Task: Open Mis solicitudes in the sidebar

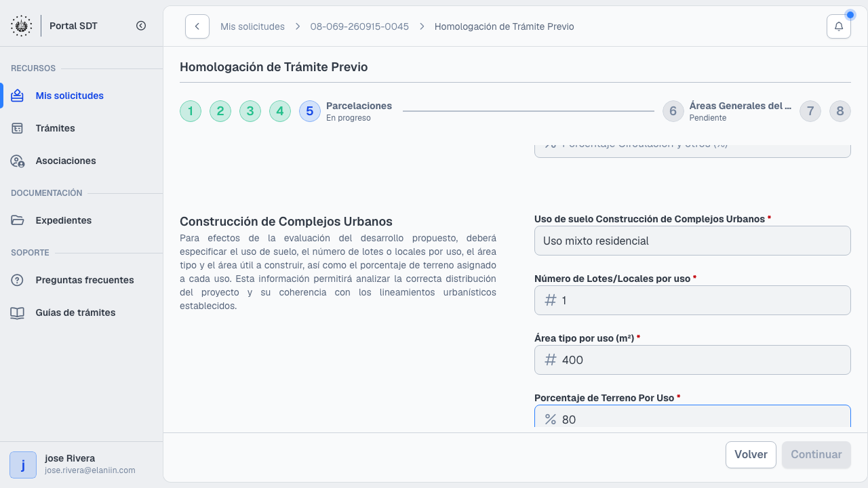Action: pyautogui.click(x=81, y=96)
